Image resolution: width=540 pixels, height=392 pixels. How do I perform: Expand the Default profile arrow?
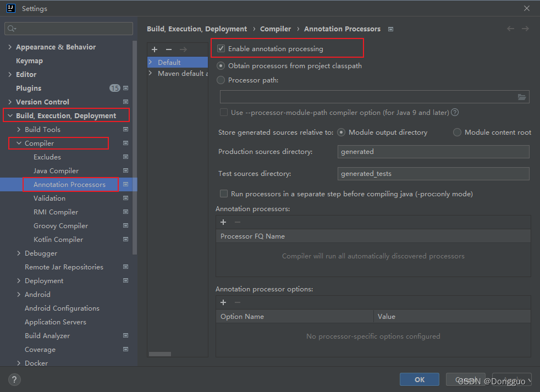pyautogui.click(x=151, y=62)
